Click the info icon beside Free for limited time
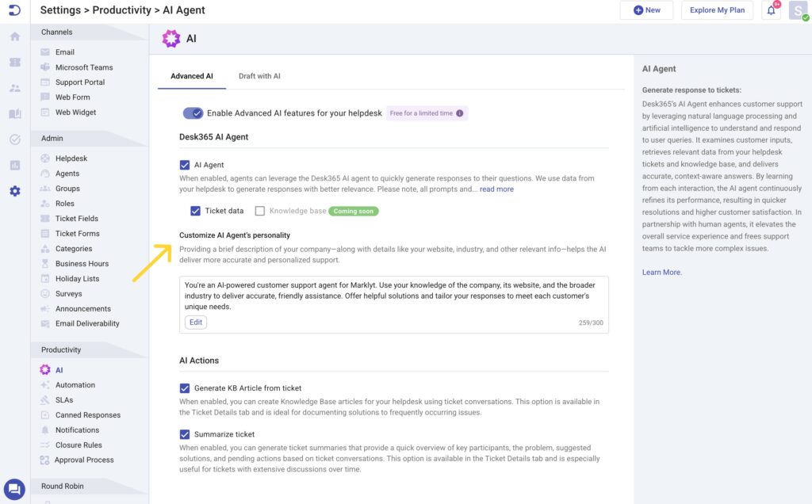Viewport: 812px width, 504px height. point(460,113)
